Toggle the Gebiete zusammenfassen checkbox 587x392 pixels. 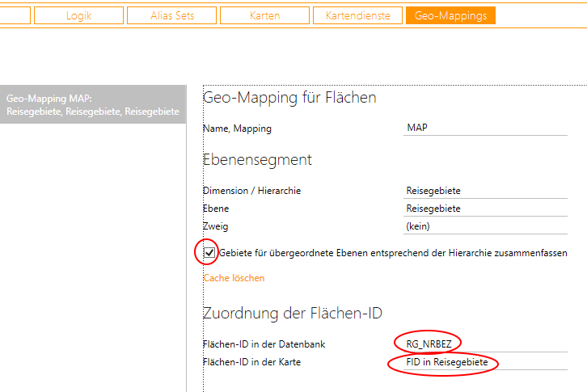click(209, 253)
